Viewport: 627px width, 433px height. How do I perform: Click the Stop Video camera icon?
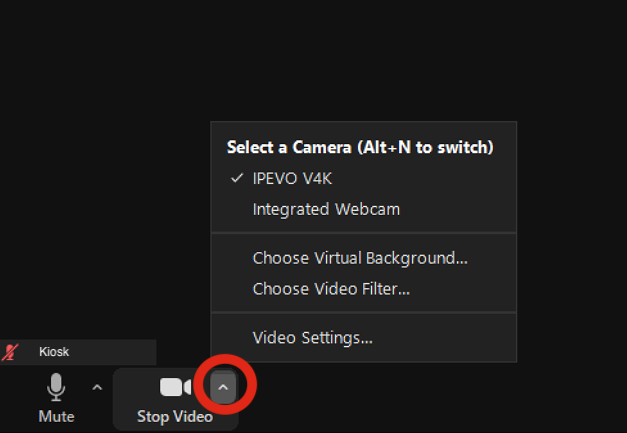[x=176, y=387]
